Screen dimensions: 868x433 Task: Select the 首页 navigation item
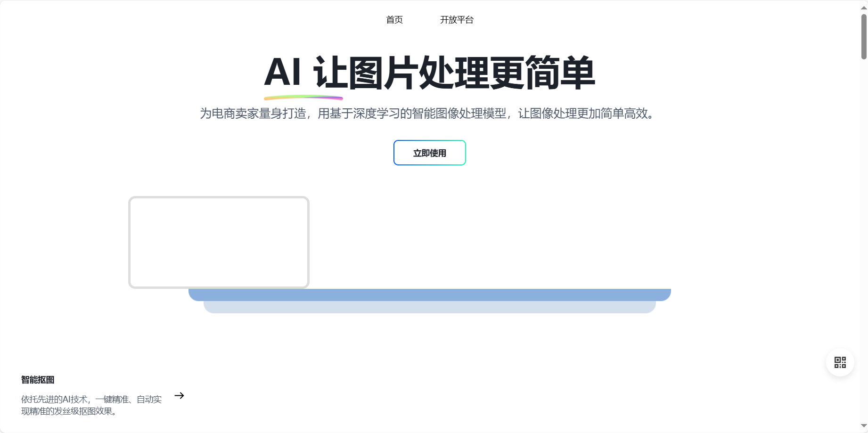pyautogui.click(x=394, y=20)
